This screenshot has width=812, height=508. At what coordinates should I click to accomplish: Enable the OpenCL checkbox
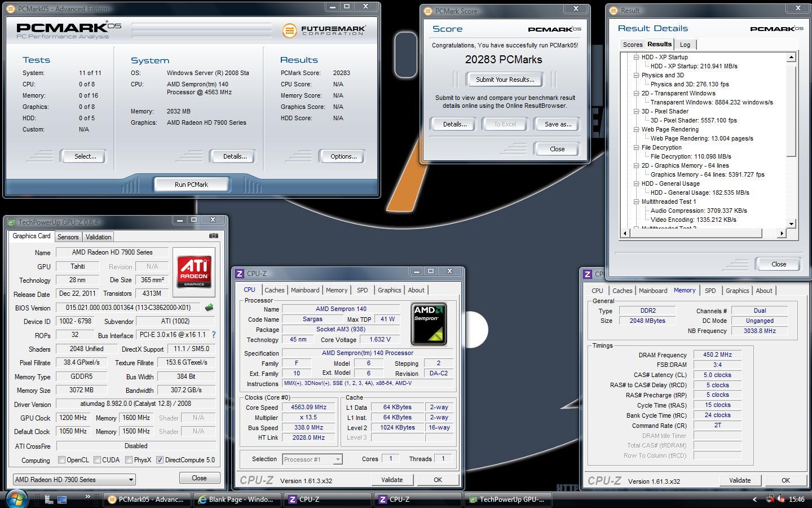[x=61, y=460]
